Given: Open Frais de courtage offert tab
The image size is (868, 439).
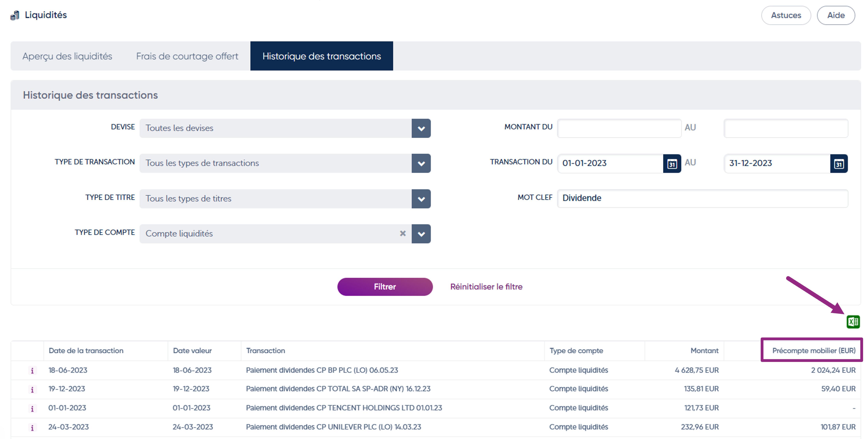Looking at the screenshot, I should [187, 56].
